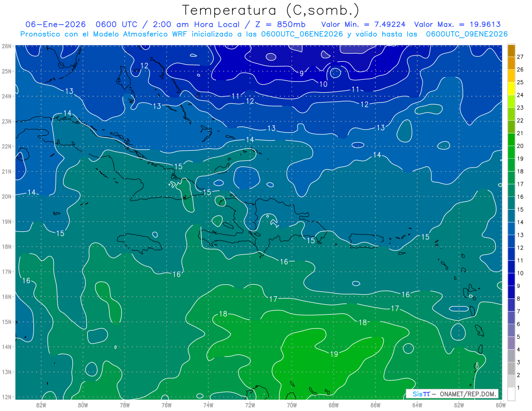Click the '60W' longitude axis label
The height and width of the screenshot is (411, 532).
tap(501, 405)
